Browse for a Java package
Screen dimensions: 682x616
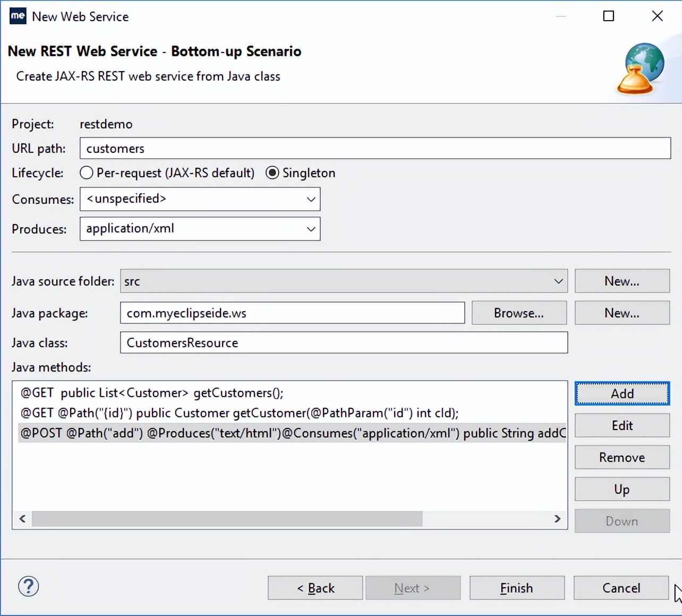518,313
